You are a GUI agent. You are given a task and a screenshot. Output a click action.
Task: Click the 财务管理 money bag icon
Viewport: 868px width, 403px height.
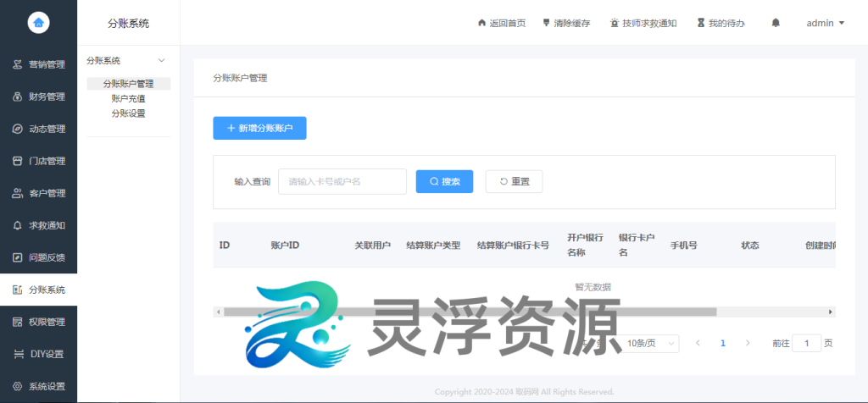point(18,97)
